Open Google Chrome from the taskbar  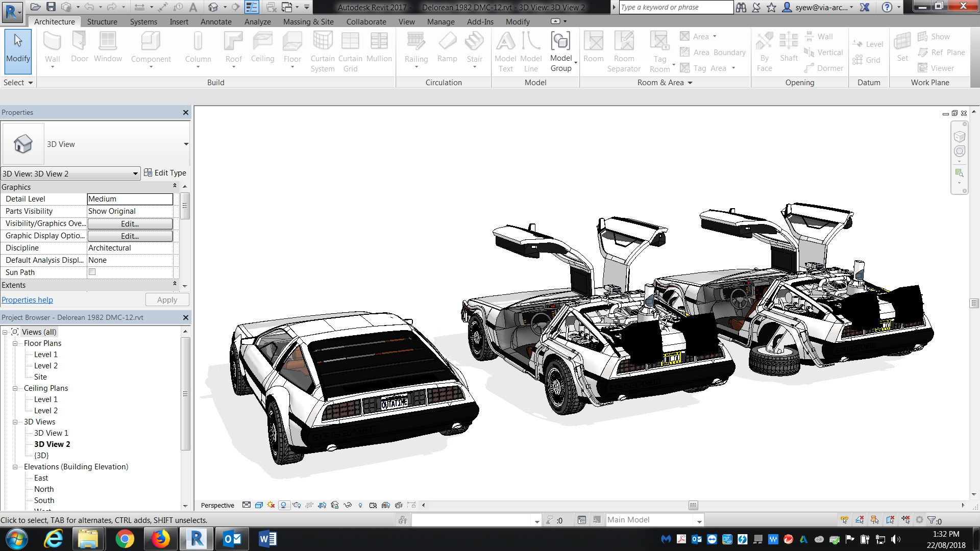coord(125,539)
